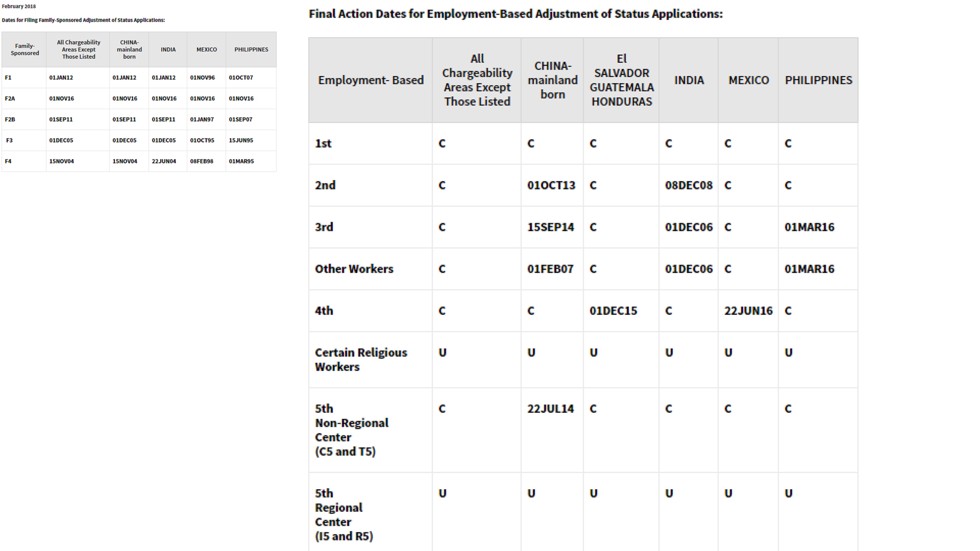Click the employment table's 'CHINA-mainland born' header
Image resolution: width=980 pixels, height=551 pixels.
552,80
